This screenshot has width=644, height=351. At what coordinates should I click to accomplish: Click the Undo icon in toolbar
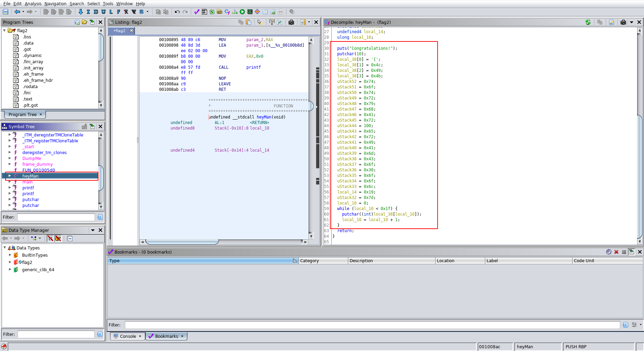tap(177, 12)
